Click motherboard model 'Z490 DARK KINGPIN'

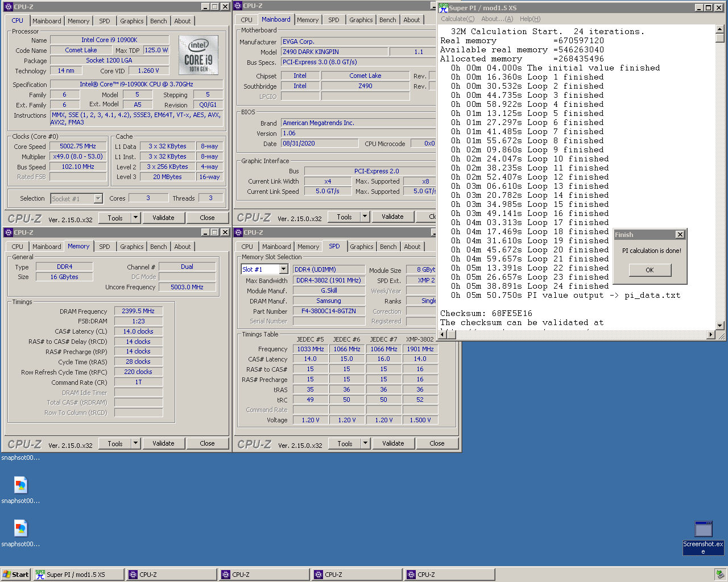pyautogui.click(x=334, y=52)
